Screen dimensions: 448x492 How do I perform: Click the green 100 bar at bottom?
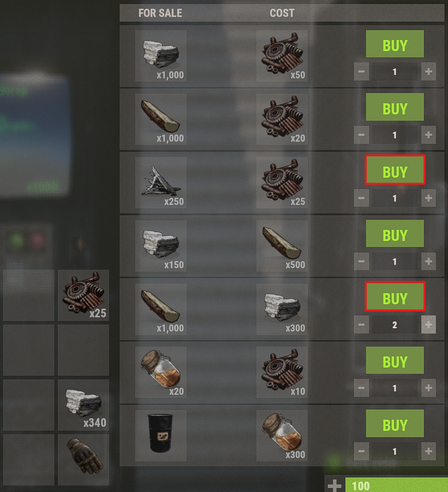click(x=397, y=485)
